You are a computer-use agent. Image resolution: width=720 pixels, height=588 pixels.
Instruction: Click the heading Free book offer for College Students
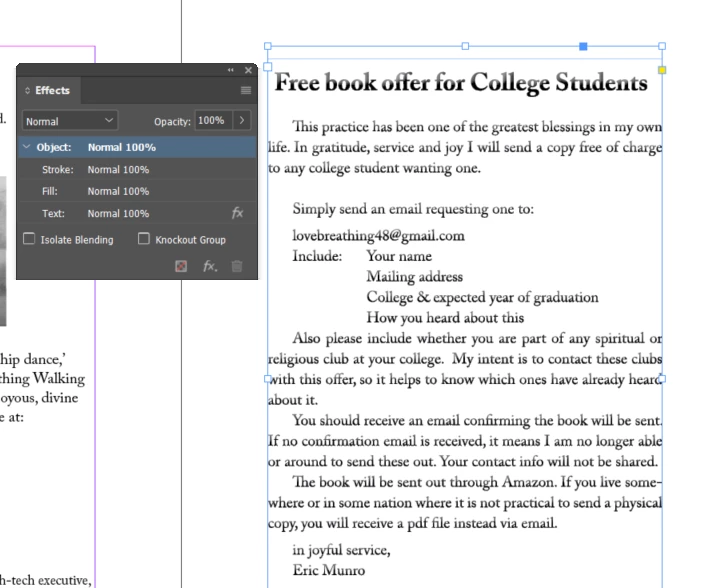tap(461, 83)
